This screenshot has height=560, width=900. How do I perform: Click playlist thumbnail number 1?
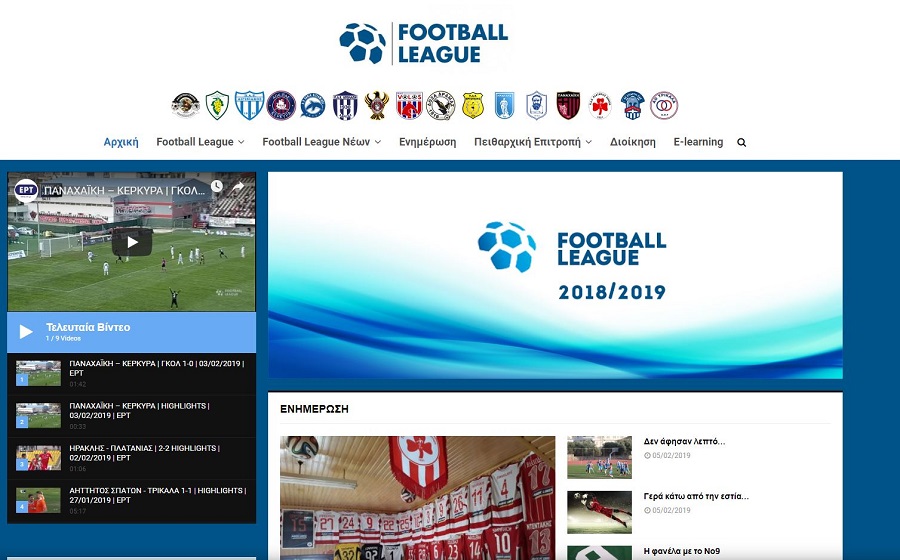click(38, 373)
